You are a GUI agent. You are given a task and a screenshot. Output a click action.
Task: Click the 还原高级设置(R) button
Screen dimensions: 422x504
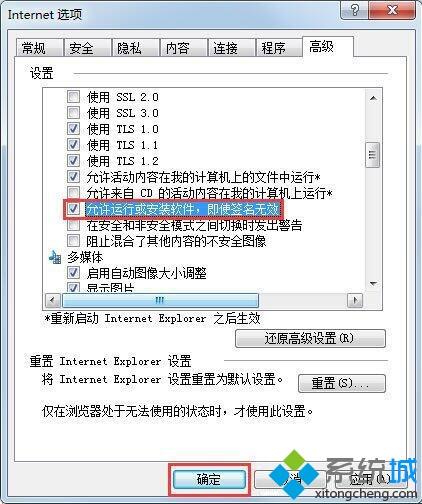pyautogui.click(x=310, y=338)
